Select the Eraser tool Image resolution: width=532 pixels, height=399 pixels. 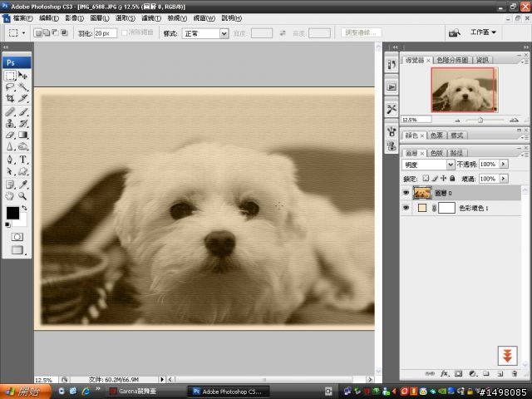click(x=10, y=135)
